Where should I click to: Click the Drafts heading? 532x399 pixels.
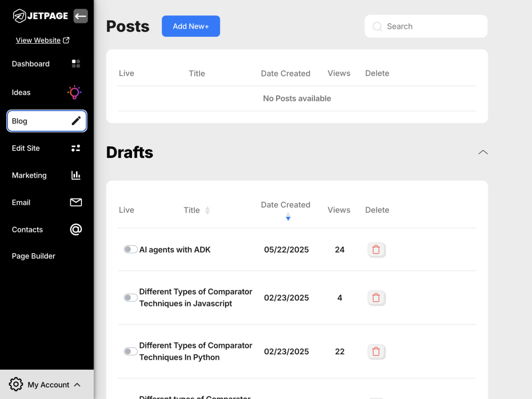pyautogui.click(x=130, y=152)
